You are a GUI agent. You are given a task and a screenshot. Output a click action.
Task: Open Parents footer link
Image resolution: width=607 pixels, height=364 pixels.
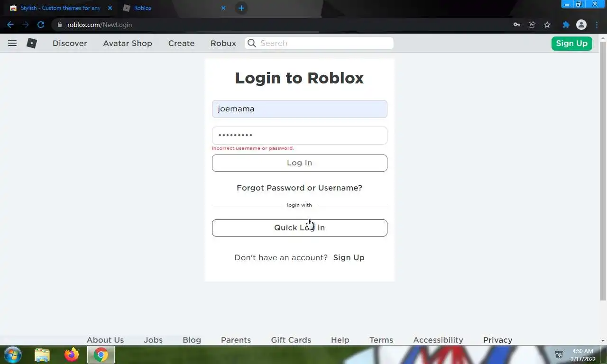coord(236,340)
